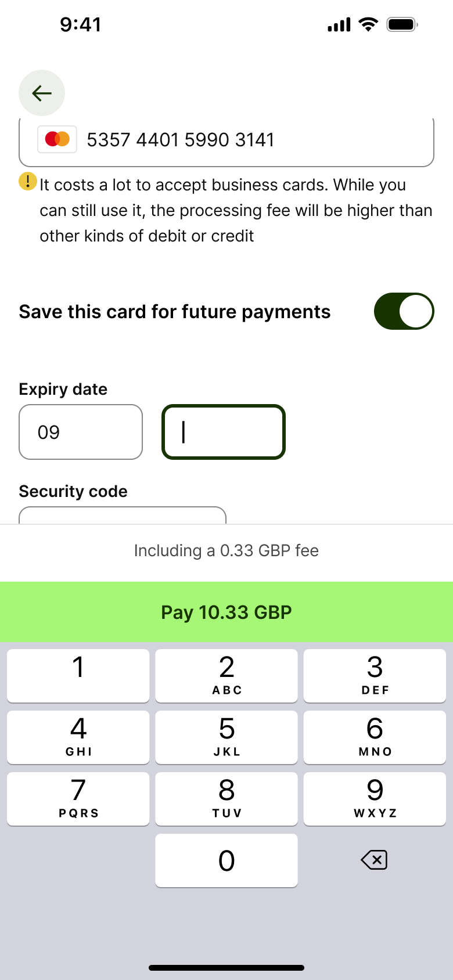Tap keypad key 5 JKL
Viewport: 453px width, 980px height.
coord(227,737)
